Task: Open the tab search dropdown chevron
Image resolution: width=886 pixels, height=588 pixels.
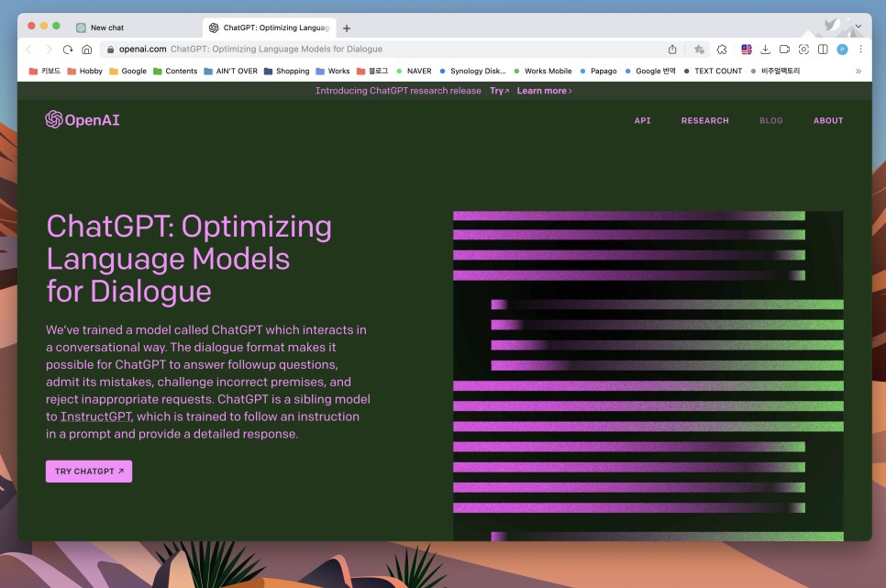Action: (x=858, y=26)
